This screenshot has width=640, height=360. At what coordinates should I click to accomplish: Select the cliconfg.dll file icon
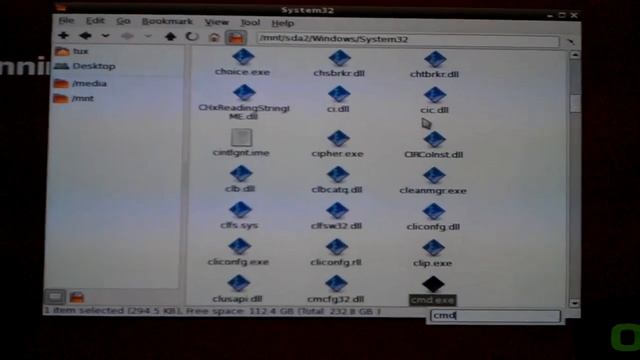(x=433, y=212)
